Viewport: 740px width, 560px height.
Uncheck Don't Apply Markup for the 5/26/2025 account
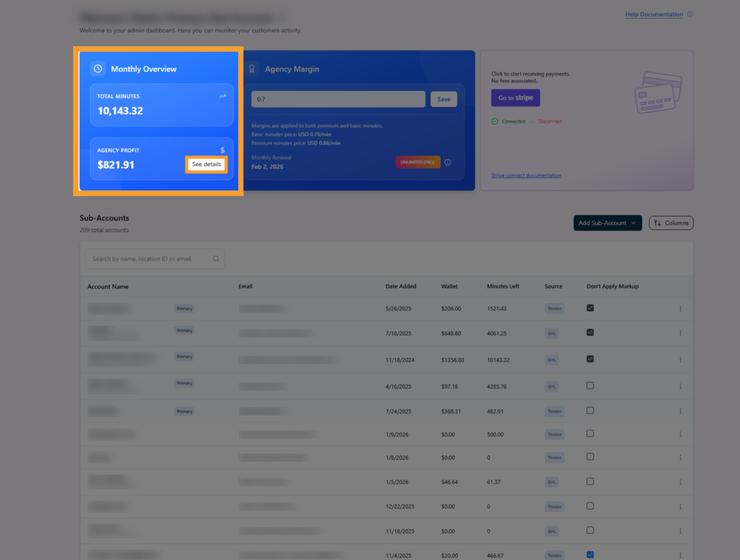pos(590,308)
